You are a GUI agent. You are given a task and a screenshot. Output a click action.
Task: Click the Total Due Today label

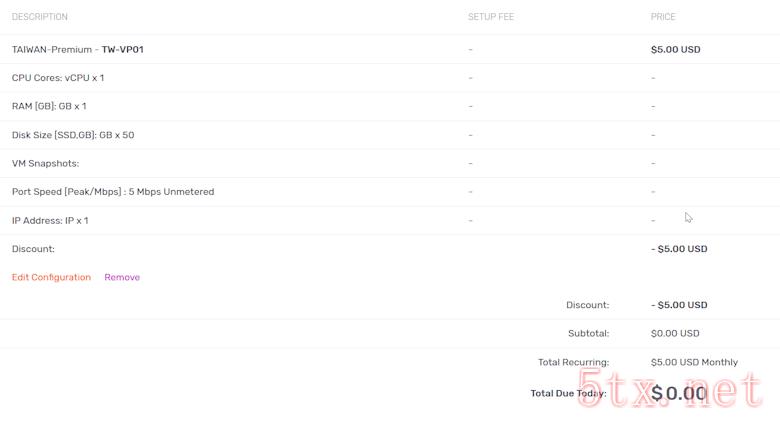[569, 393]
